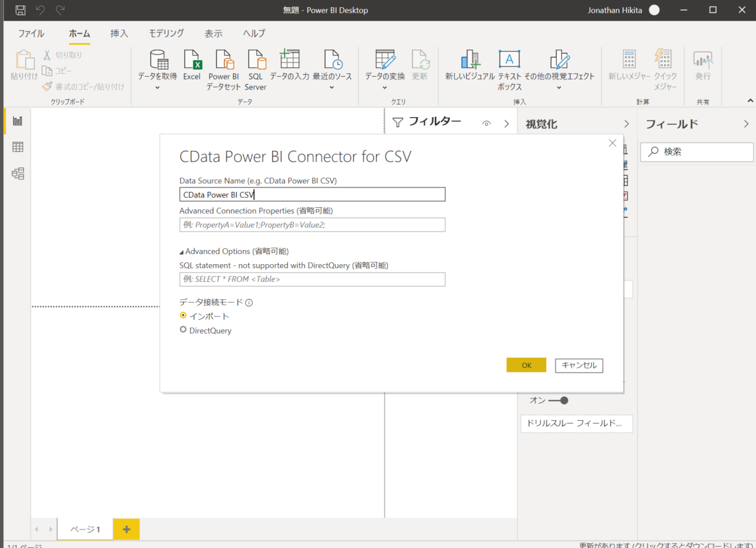Expand the フィルター pane chevron
The height and width of the screenshot is (548, 756).
point(505,122)
